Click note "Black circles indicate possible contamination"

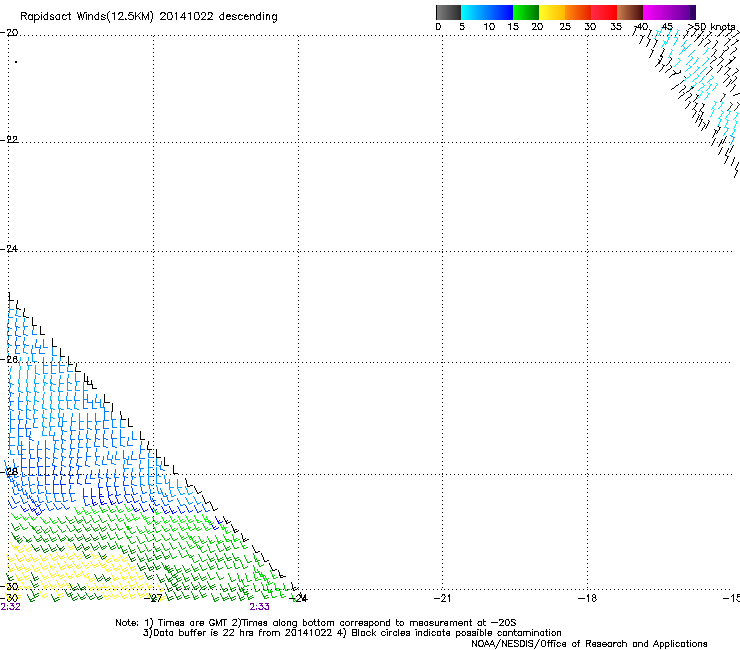(x=456, y=633)
